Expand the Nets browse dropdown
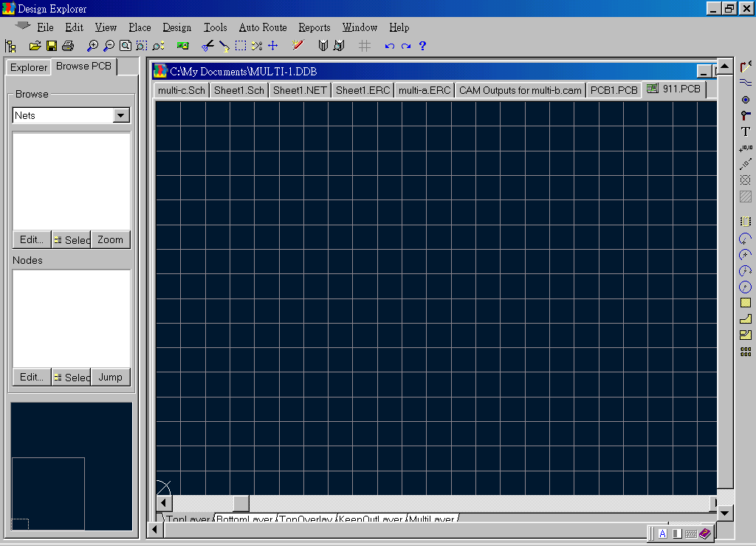The image size is (756, 546). pos(121,116)
